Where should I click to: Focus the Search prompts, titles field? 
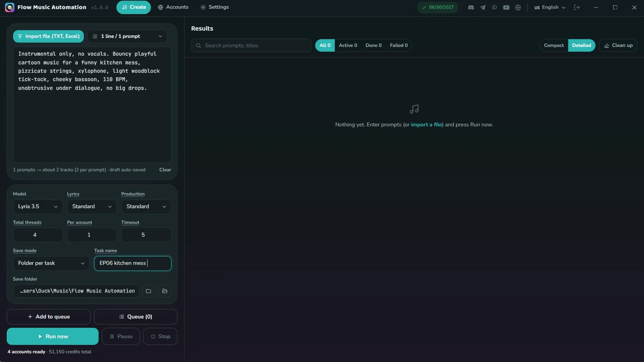[251, 45]
